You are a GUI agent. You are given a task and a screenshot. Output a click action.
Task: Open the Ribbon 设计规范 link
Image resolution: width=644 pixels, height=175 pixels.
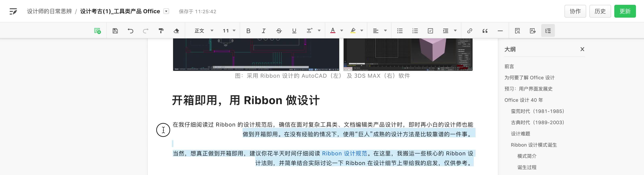[344, 153]
